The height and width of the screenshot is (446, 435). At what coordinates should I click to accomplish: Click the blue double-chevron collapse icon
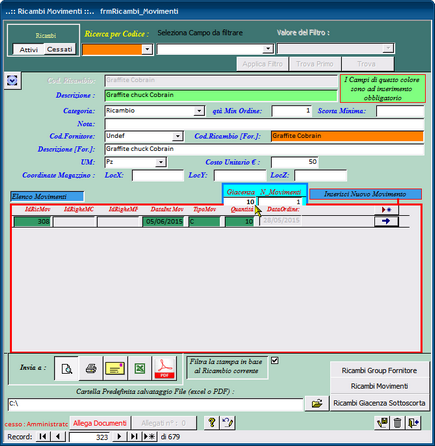[12, 80]
